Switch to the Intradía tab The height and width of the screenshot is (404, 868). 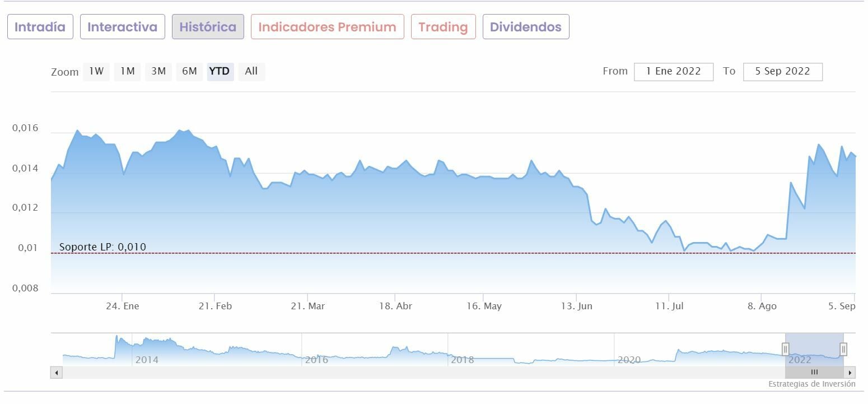pyautogui.click(x=40, y=27)
